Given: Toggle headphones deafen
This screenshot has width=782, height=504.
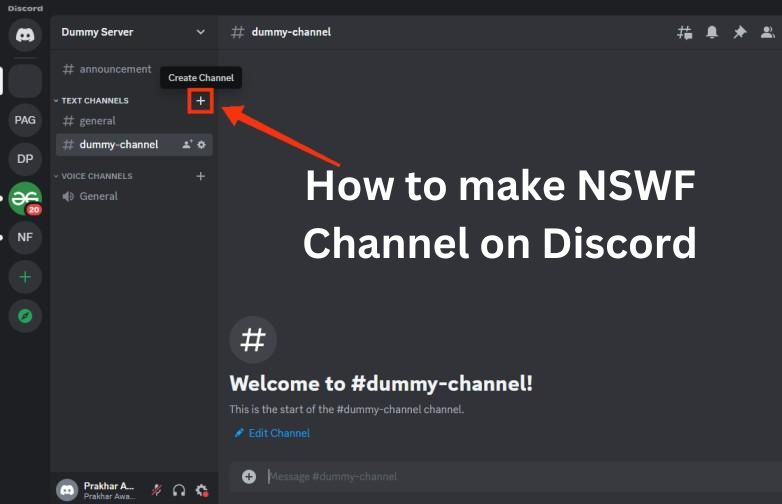Looking at the screenshot, I should (179, 490).
